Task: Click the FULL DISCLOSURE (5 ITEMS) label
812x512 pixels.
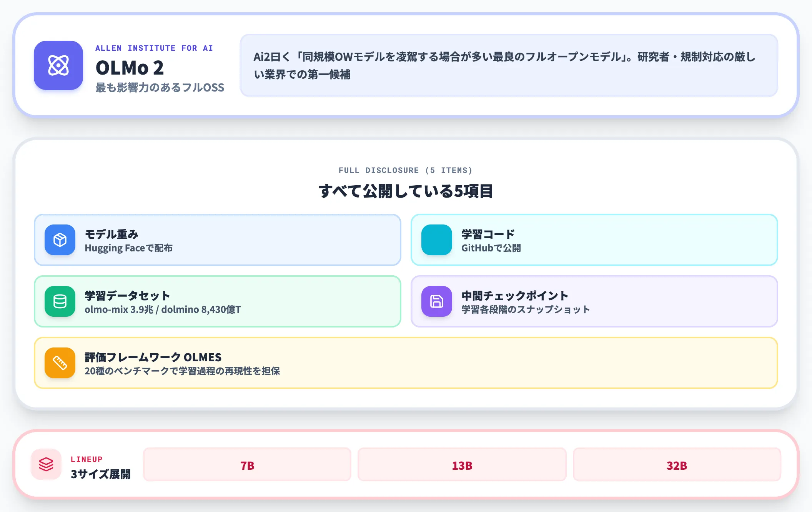Action: point(406,170)
